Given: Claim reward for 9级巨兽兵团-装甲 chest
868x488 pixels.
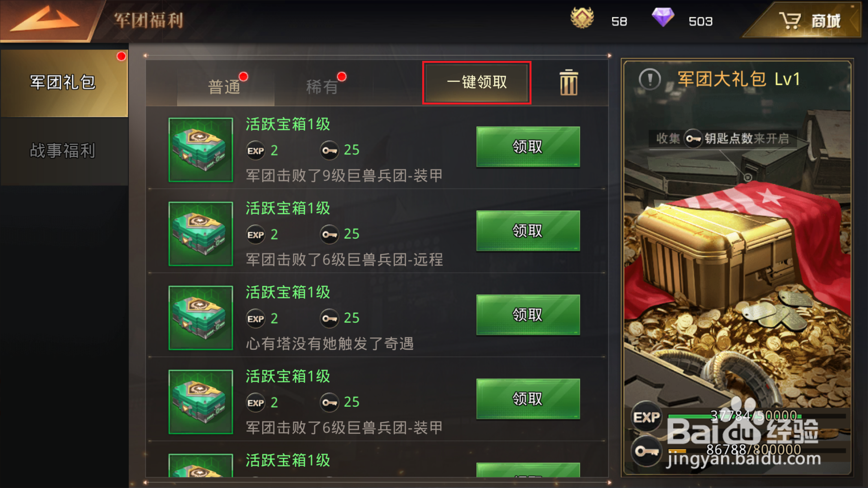Looking at the screenshot, I should point(528,147).
